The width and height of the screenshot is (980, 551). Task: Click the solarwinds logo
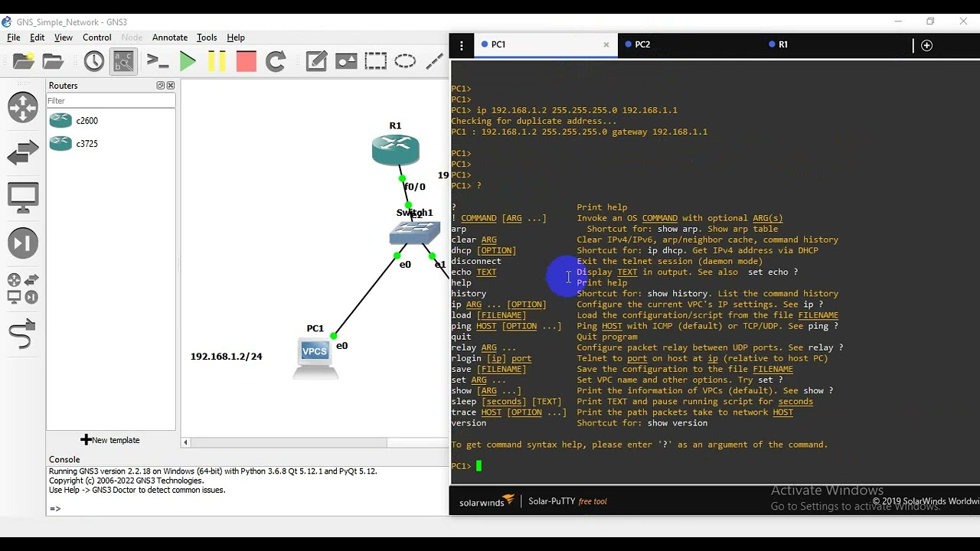coord(487,502)
